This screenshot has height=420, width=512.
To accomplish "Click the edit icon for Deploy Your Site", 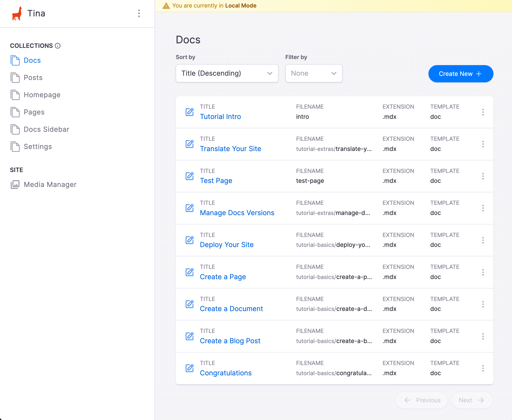I will click(x=189, y=240).
